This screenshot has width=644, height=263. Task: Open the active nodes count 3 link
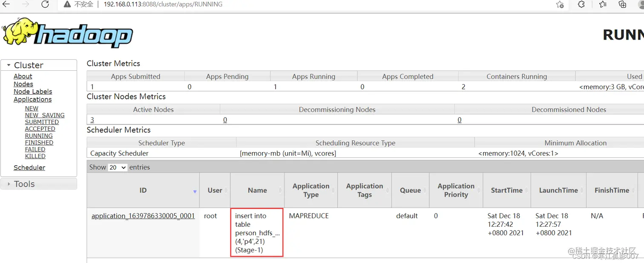click(x=92, y=120)
